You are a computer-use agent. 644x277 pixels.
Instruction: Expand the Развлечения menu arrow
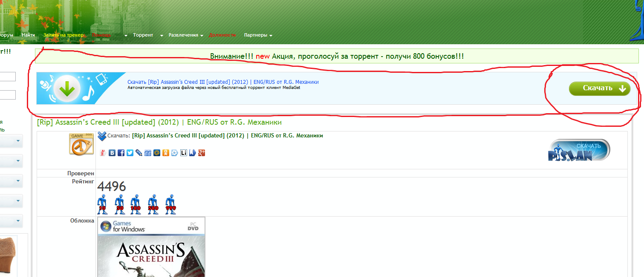pos(202,36)
